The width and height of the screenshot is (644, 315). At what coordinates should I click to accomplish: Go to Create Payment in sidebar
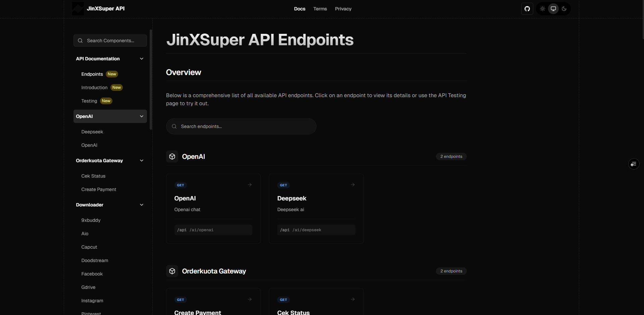(99, 189)
